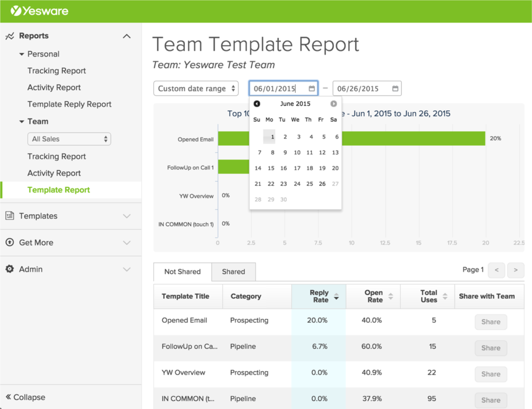Collapse the Personal tree triangle
532x409 pixels.
pyautogui.click(x=22, y=54)
